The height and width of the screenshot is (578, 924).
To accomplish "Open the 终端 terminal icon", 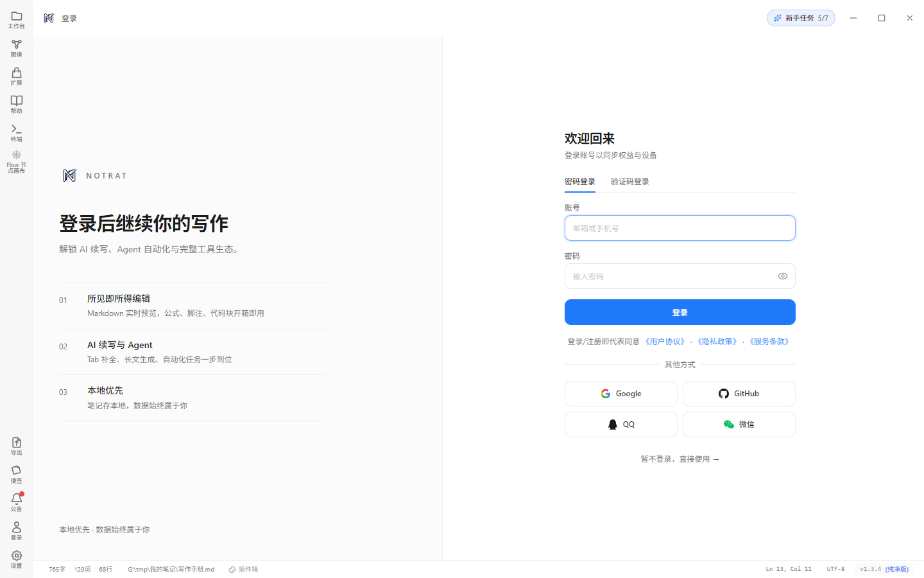I will (x=17, y=133).
